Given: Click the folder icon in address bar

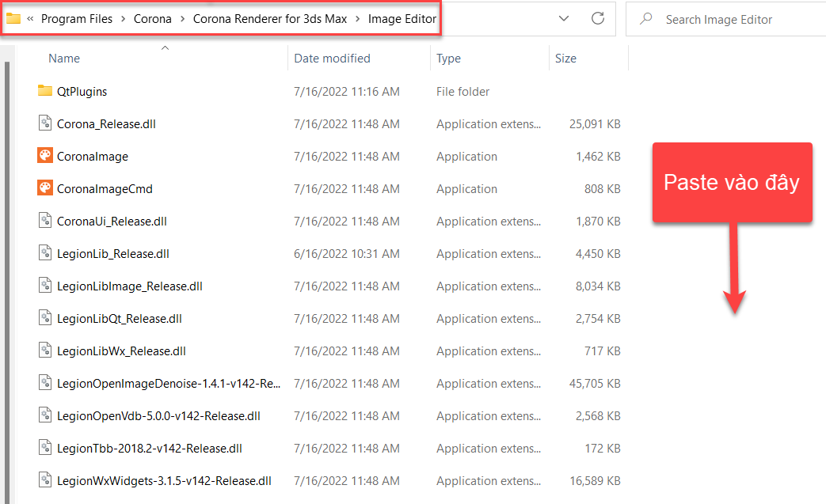Looking at the screenshot, I should [x=13, y=18].
